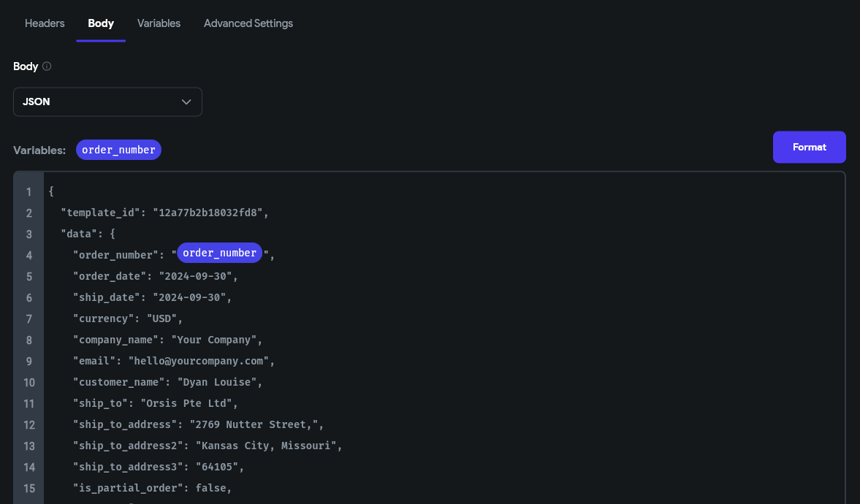Click the order_number chip inside the JSON editor
Viewport: 860px width, 504px height.
pos(219,253)
